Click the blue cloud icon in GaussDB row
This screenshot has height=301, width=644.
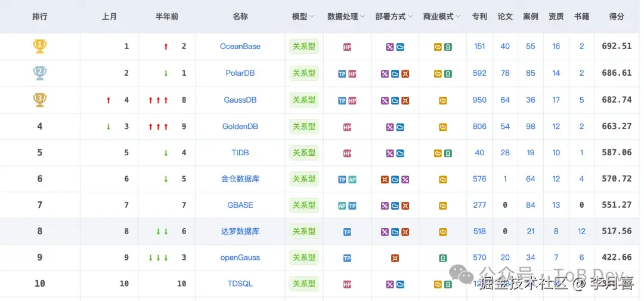[x=395, y=101]
